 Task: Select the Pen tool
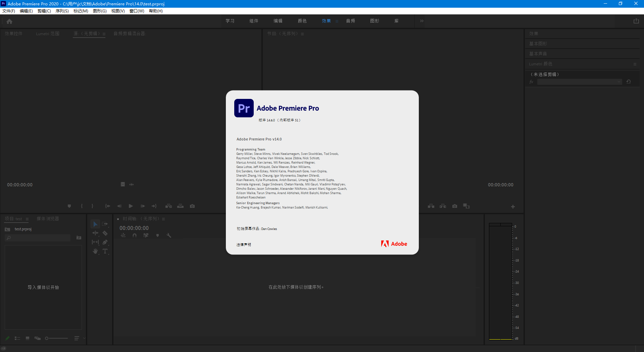[105, 242]
